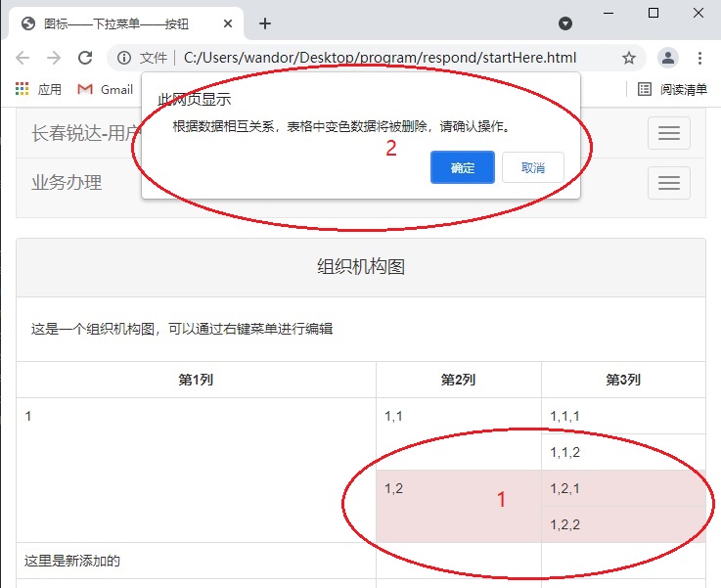Image resolution: width=721 pixels, height=588 pixels.
Task: Click highlighted cell 1,2,1
Action: tap(623, 488)
